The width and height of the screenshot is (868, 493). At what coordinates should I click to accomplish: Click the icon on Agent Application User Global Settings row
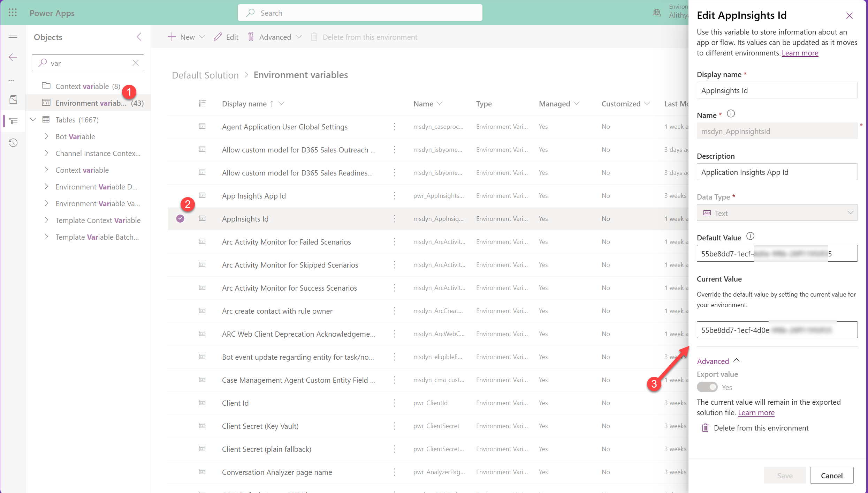click(x=202, y=126)
